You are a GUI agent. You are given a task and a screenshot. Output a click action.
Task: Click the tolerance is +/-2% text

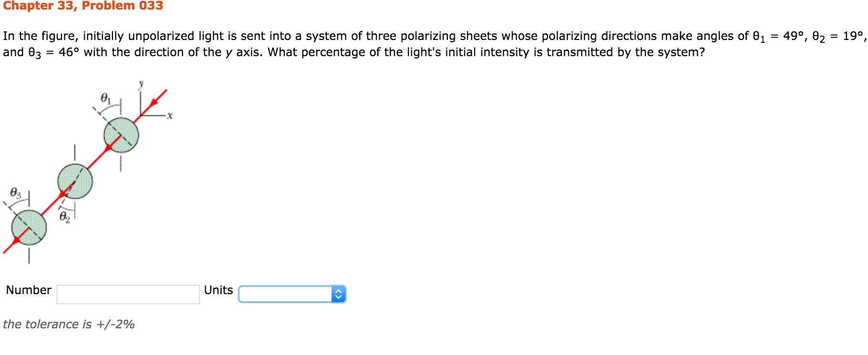(x=69, y=325)
